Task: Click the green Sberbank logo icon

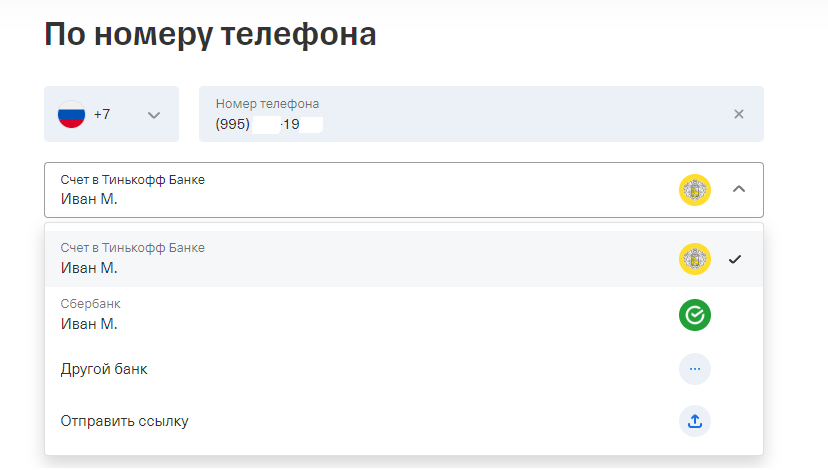Action: [695, 315]
